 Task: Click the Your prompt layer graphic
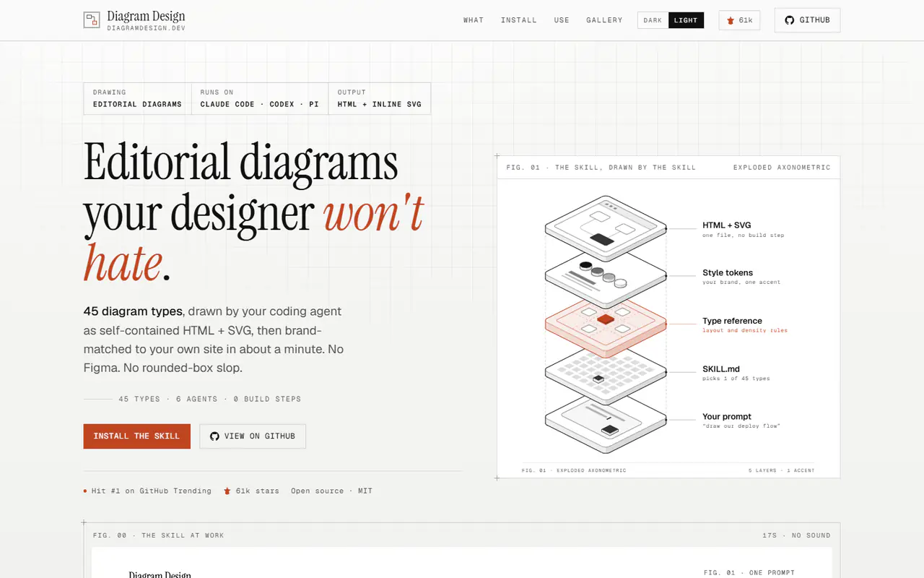coord(605,420)
